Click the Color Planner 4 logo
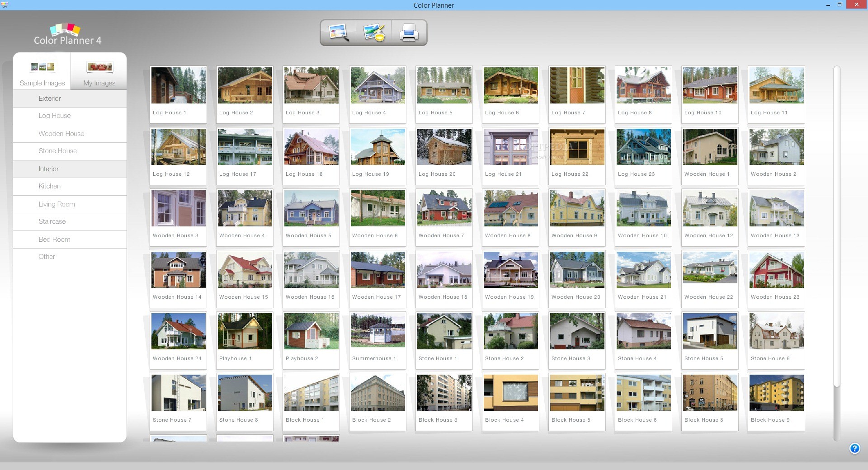The width and height of the screenshot is (868, 470). click(x=67, y=34)
